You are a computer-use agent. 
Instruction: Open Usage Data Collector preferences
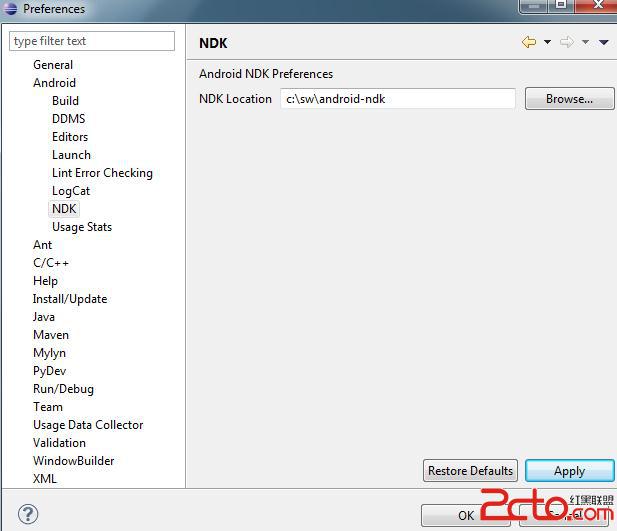point(88,425)
